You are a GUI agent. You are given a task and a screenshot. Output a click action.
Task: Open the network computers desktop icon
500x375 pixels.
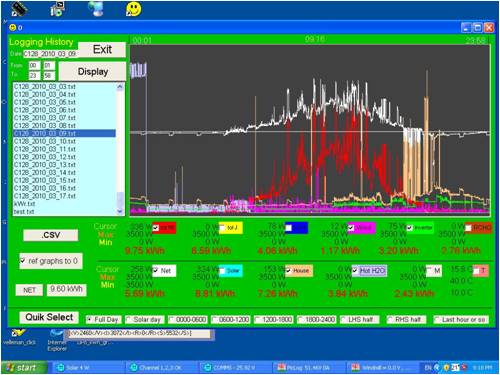click(x=97, y=9)
